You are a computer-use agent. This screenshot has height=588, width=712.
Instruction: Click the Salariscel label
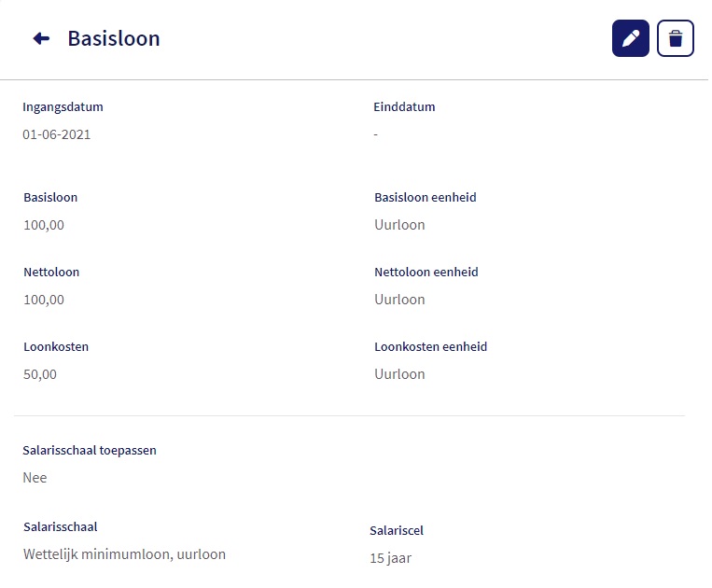point(397,531)
